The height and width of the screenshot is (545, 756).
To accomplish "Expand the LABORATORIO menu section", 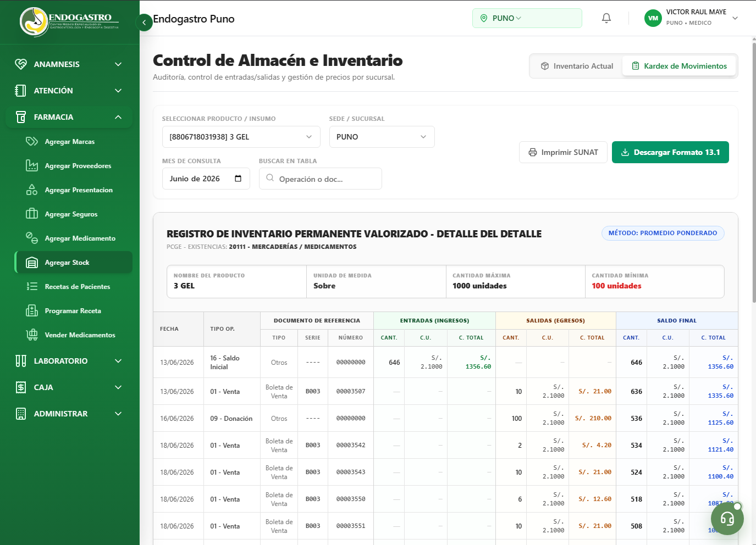I will [69, 361].
